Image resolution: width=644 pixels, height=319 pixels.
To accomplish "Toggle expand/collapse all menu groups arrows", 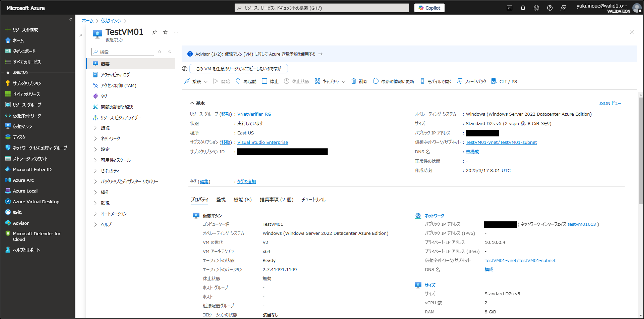I will click(x=160, y=52).
